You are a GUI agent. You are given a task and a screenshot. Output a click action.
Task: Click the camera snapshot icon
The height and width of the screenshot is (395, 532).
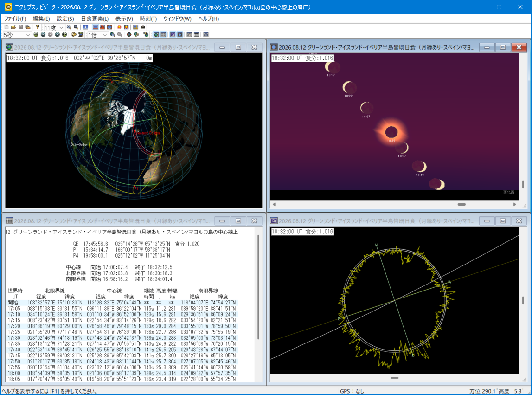click(143, 27)
